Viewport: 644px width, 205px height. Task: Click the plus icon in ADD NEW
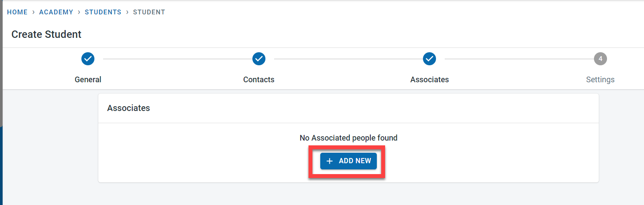330,161
